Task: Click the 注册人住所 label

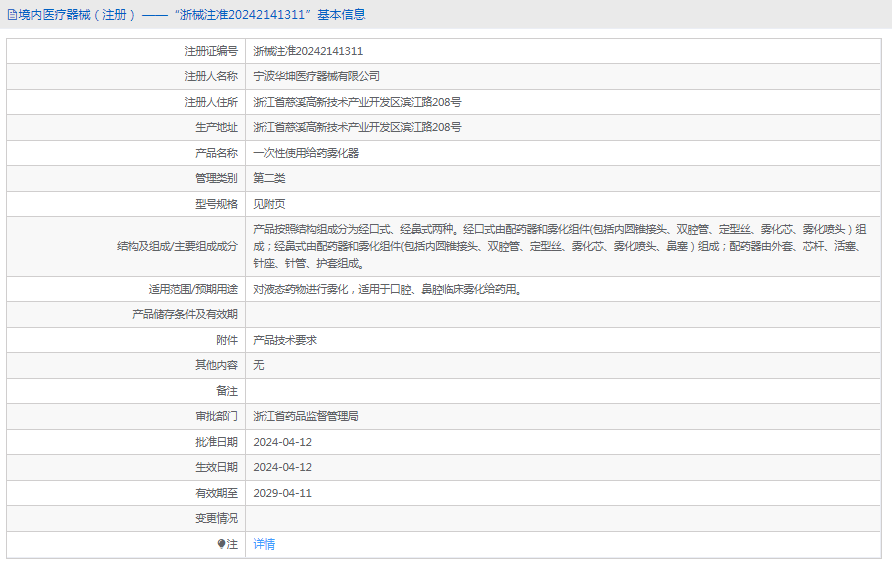Action: (211, 102)
